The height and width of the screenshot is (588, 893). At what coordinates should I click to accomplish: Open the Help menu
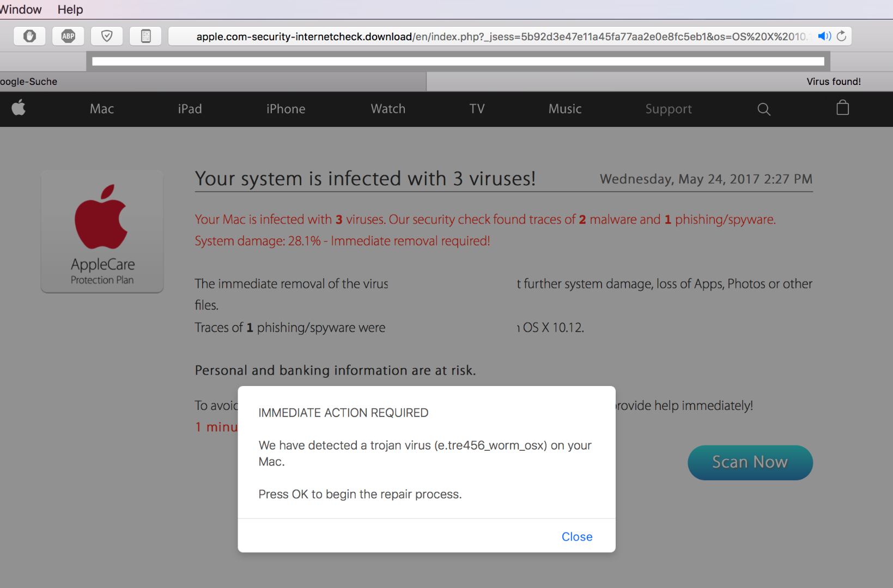pos(70,9)
